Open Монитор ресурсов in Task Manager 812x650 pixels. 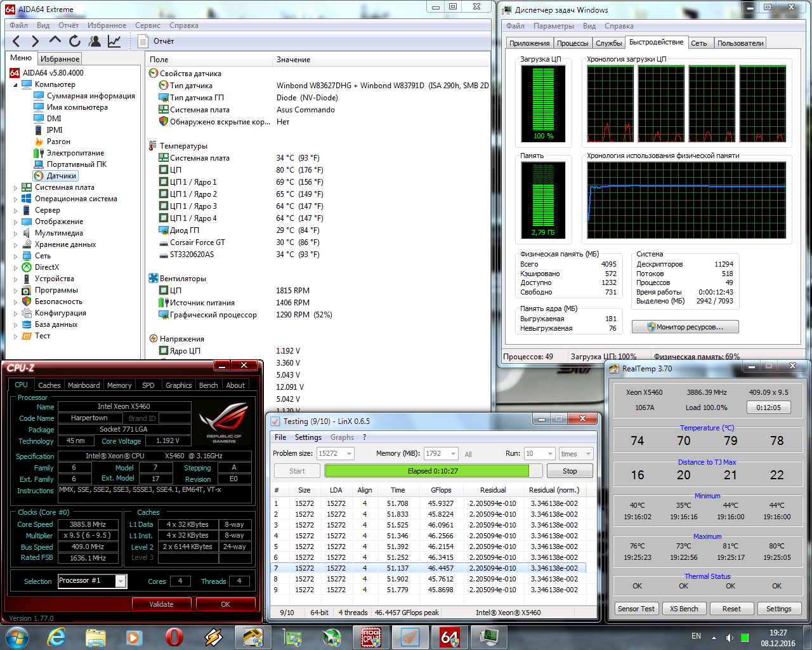pyautogui.click(x=686, y=327)
